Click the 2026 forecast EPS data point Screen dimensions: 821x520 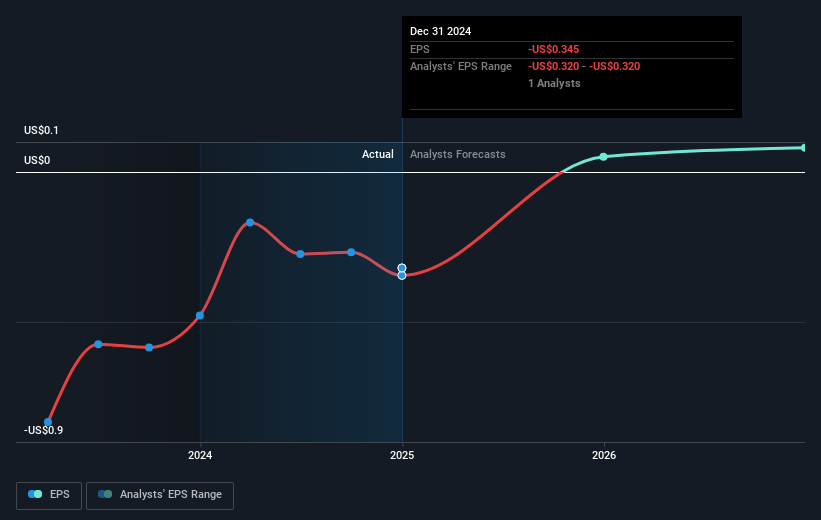coord(603,157)
